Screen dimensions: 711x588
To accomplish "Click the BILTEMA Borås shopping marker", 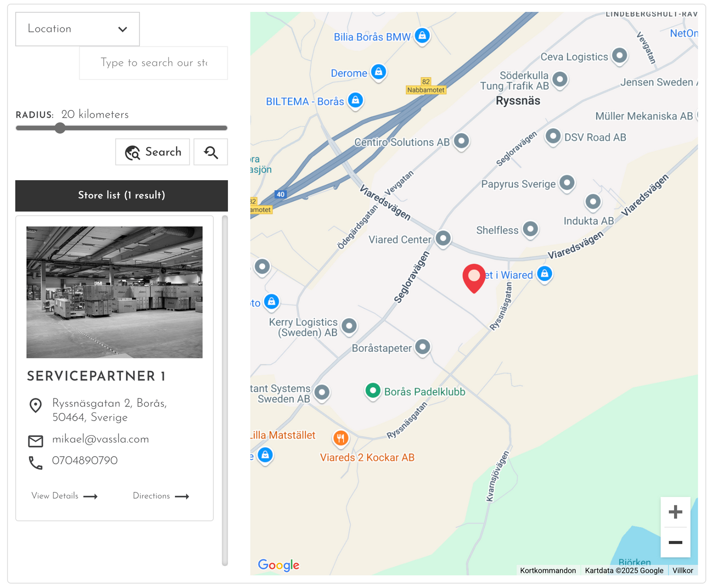I will click(355, 100).
